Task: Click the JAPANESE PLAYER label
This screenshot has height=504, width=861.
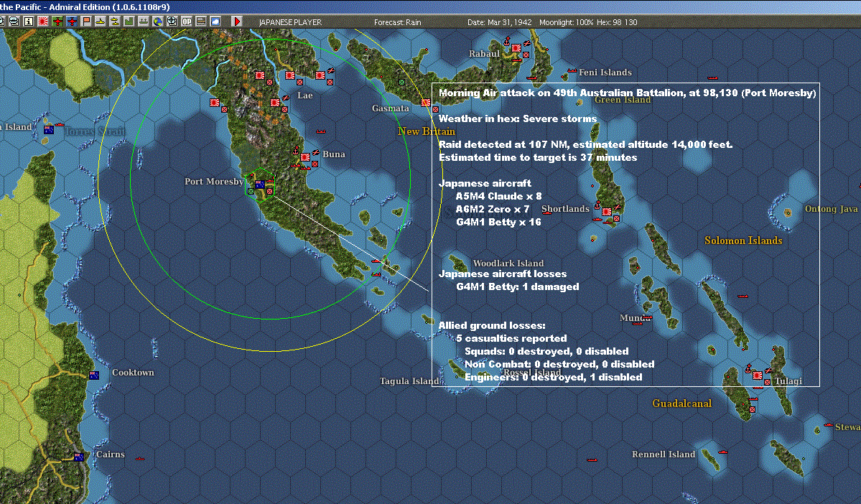Action: pos(290,22)
